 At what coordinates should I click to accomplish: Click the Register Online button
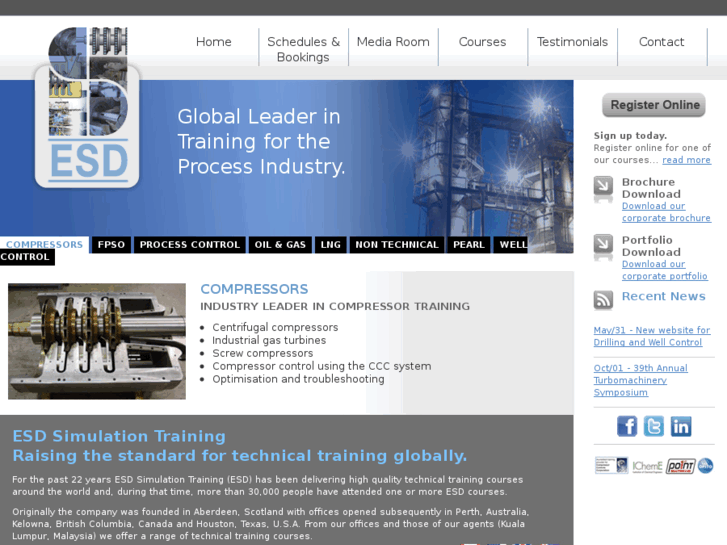(654, 105)
